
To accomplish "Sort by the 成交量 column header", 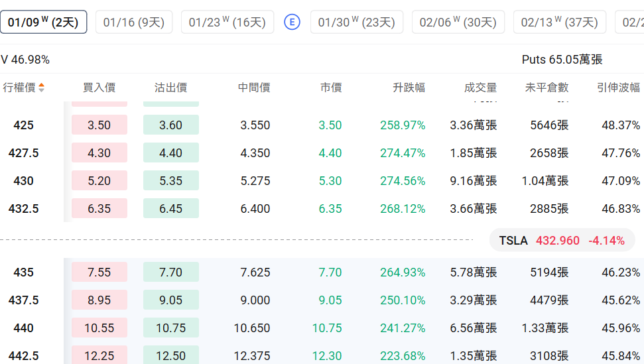I will [480, 88].
